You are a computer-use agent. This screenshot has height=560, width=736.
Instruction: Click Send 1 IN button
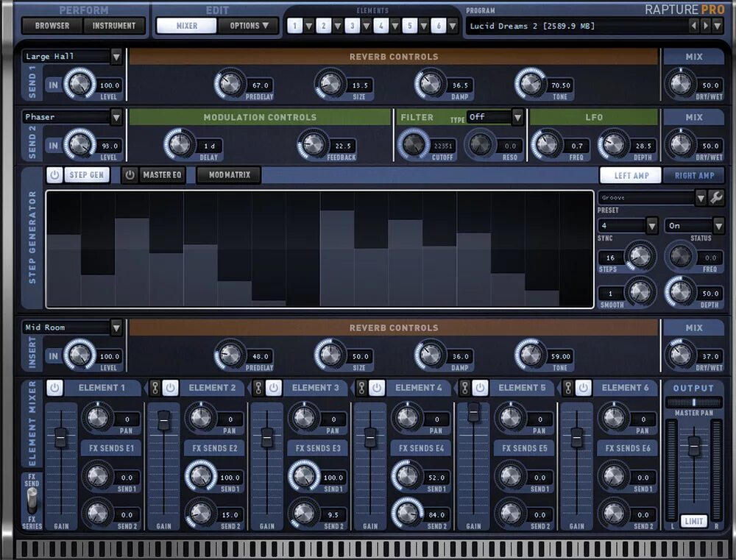tap(54, 85)
